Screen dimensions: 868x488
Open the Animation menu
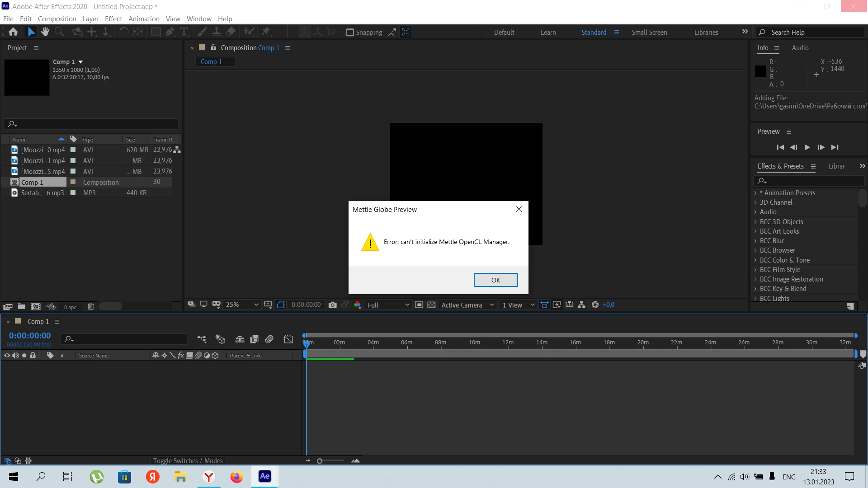pos(144,19)
